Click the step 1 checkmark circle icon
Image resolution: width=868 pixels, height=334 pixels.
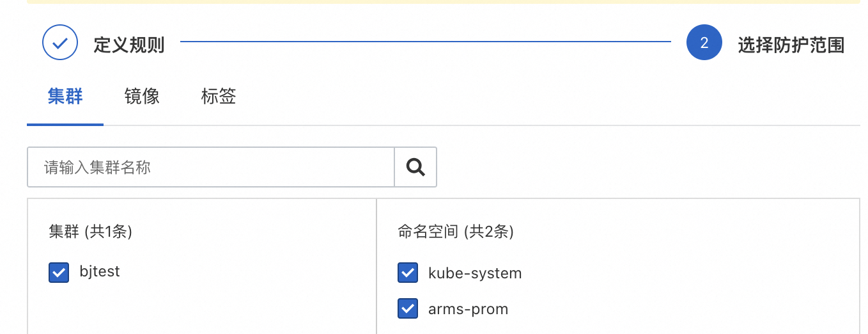click(60, 43)
